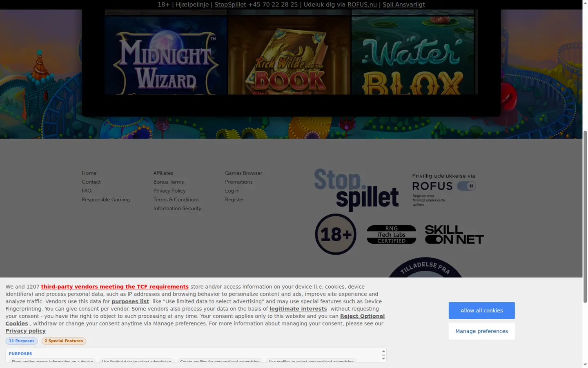Screen dimensions: 588x368
Task: Click the PURPOSES heading in the cookie banner
Action: coord(20,354)
